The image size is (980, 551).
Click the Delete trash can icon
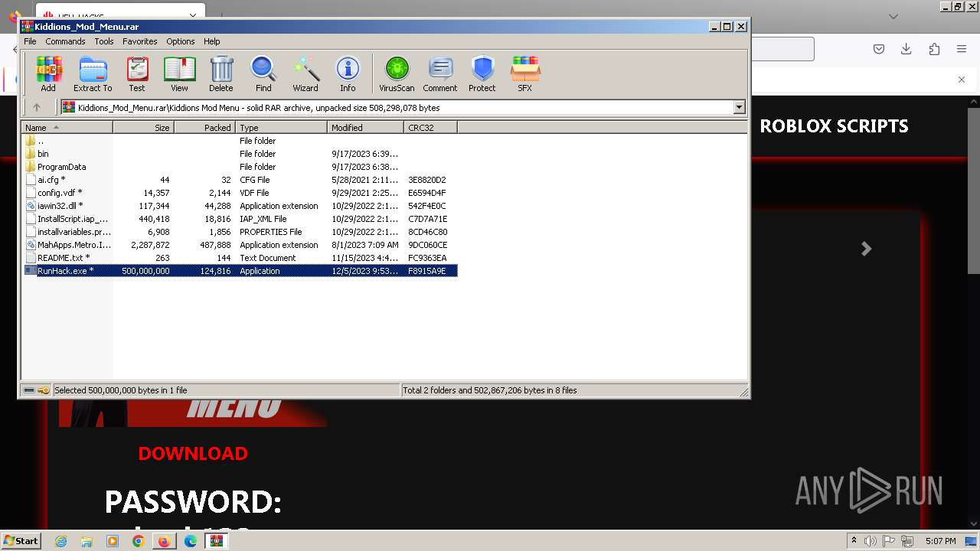[x=221, y=74]
